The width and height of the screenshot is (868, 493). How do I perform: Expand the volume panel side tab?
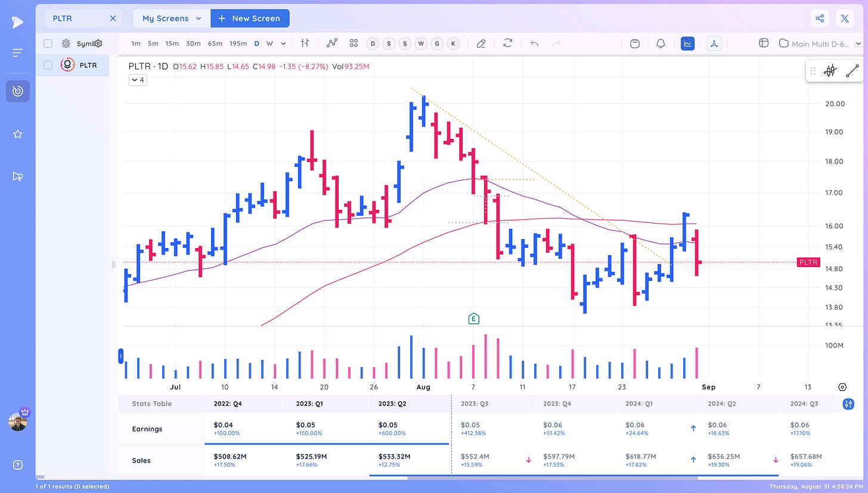point(120,356)
